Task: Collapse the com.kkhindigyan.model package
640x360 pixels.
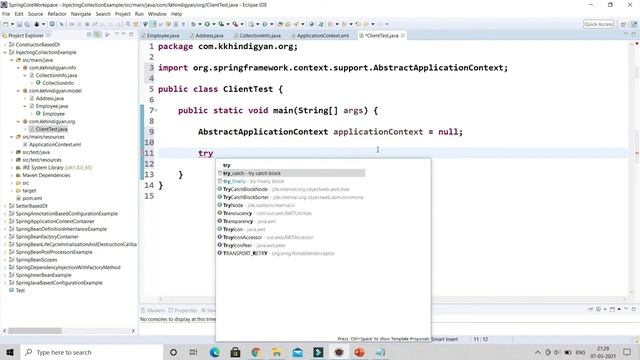Action: (18, 91)
